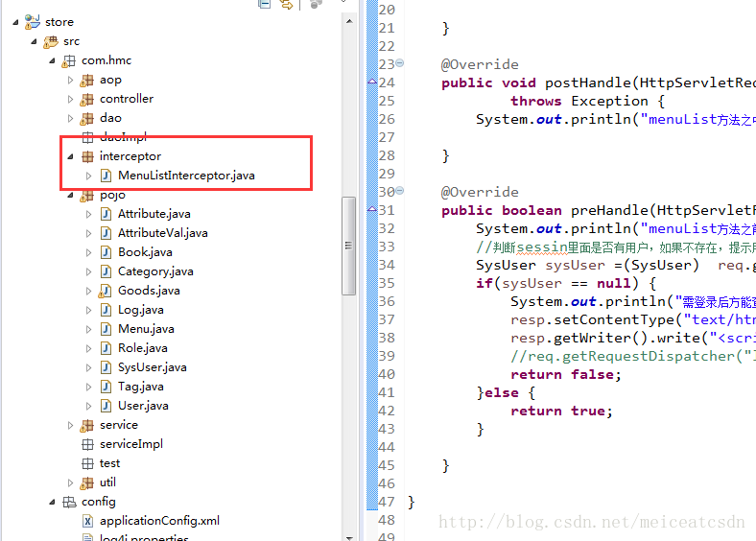Click 'preHandle' method name in editor
The image size is (756, 541).
click(610, 211)
